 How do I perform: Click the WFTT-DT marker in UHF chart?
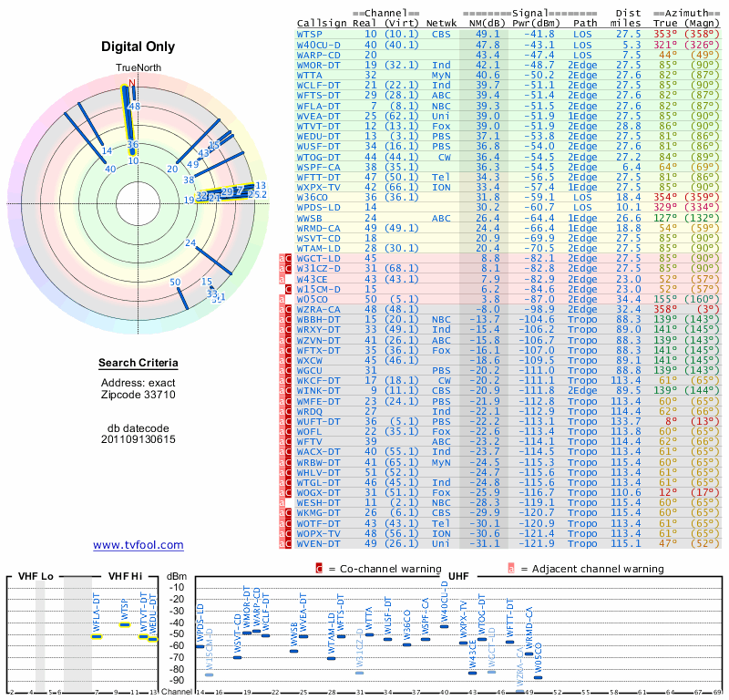[509, 642]
